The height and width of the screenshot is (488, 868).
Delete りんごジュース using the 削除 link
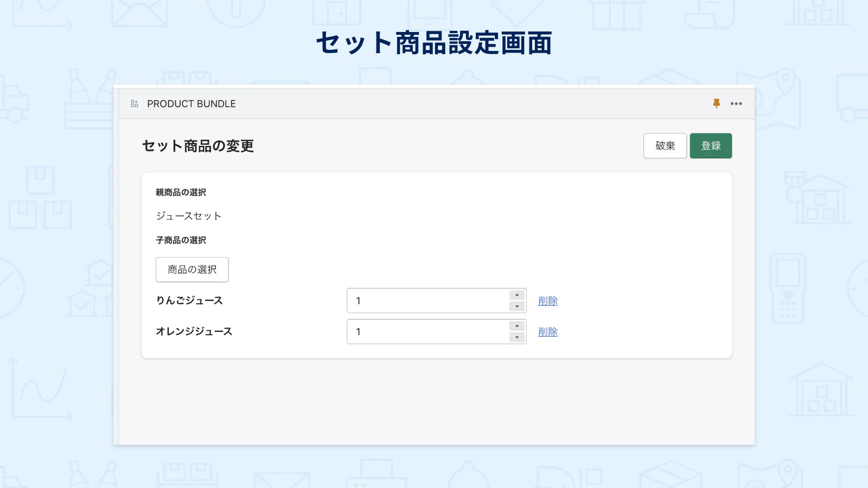[x=547, y=301]
